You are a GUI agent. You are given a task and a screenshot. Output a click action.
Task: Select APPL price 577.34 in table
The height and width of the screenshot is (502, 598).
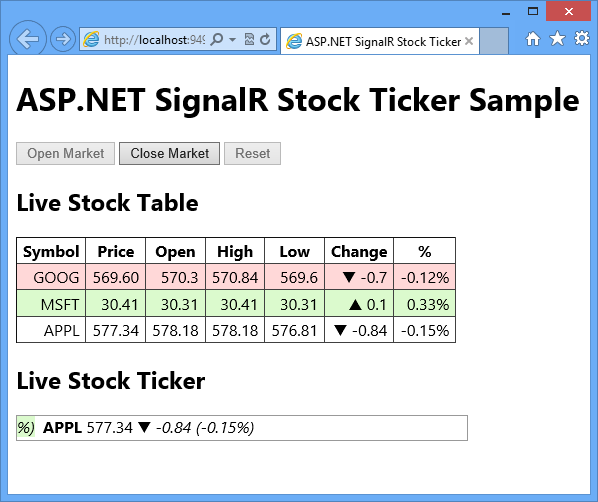[116, 330]
